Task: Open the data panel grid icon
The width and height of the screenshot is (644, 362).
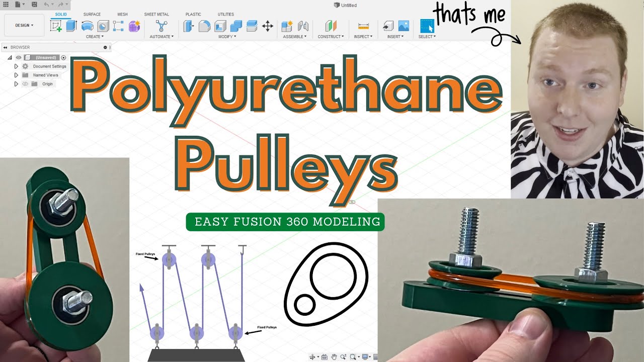Action: coord(6,4)
